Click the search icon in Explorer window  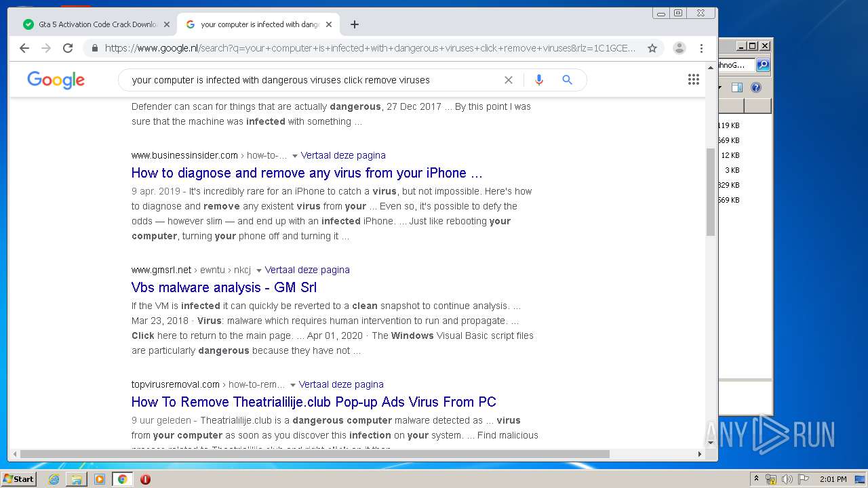(763, 65)
